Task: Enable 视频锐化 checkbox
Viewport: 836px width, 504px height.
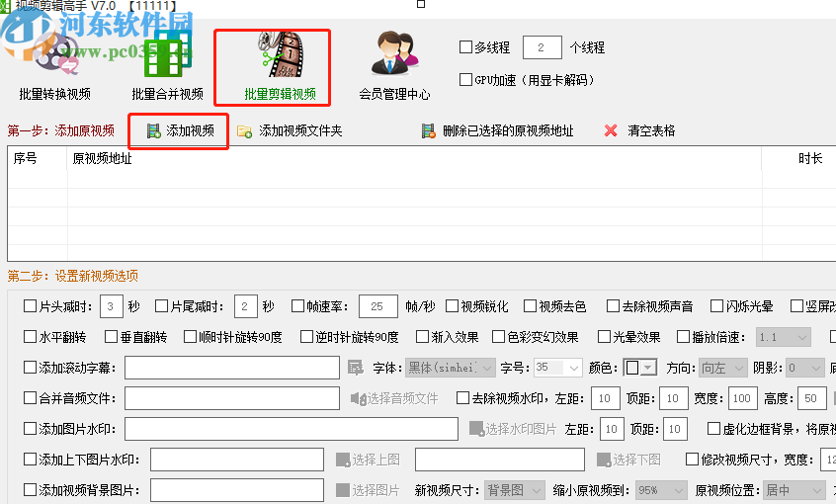Action: pyautogui.click(x=453, y=306)
